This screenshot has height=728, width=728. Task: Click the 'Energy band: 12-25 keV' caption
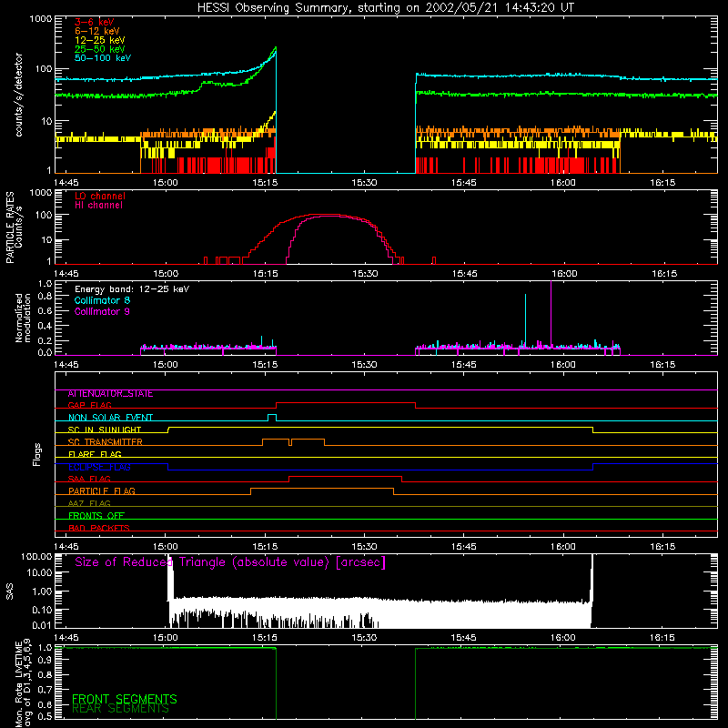tap(132, 289)
